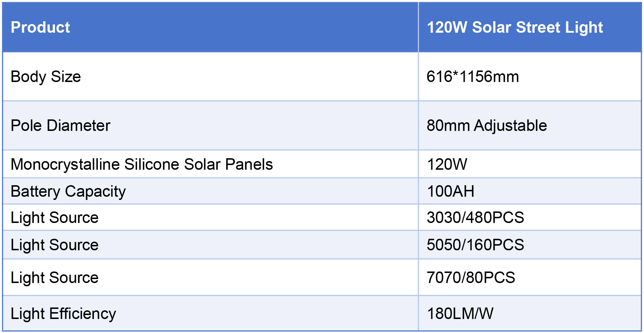Click the Light Efficiency label
This screenshot has height=333, width=644.
point(63,314)
